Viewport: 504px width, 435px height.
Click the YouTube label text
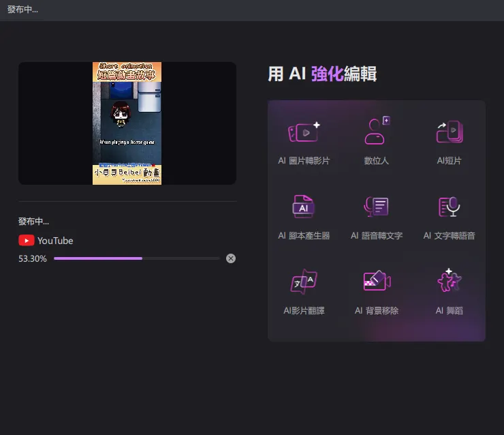55,241
